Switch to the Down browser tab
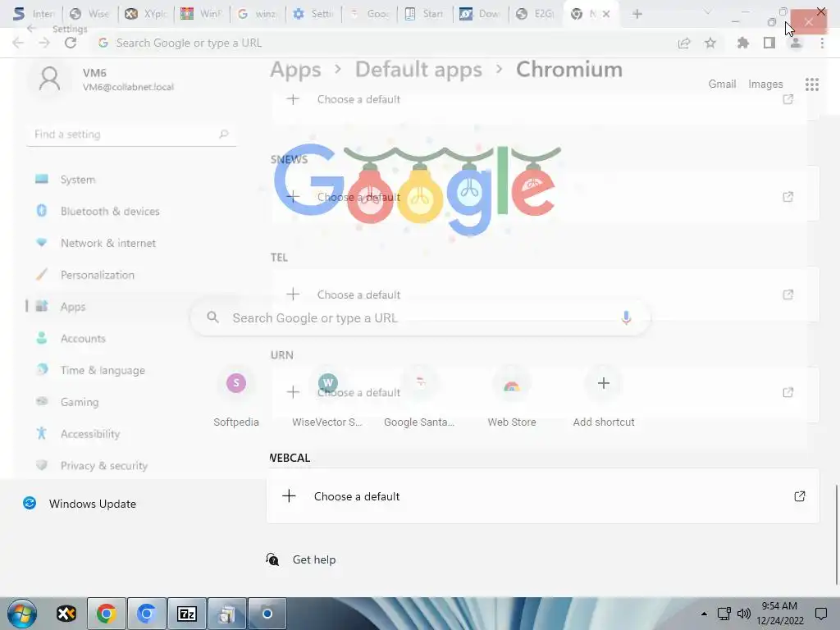 coord(479,14)
